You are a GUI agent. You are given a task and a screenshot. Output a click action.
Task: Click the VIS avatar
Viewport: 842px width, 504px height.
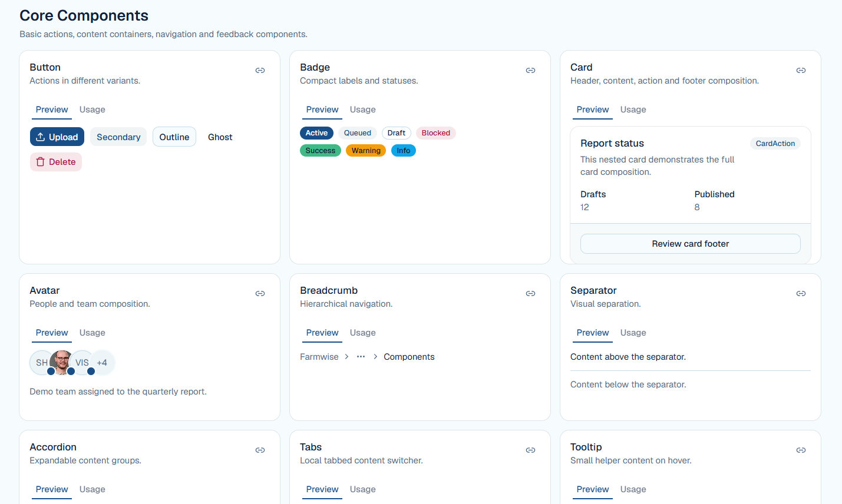click(x=82, y=363)
